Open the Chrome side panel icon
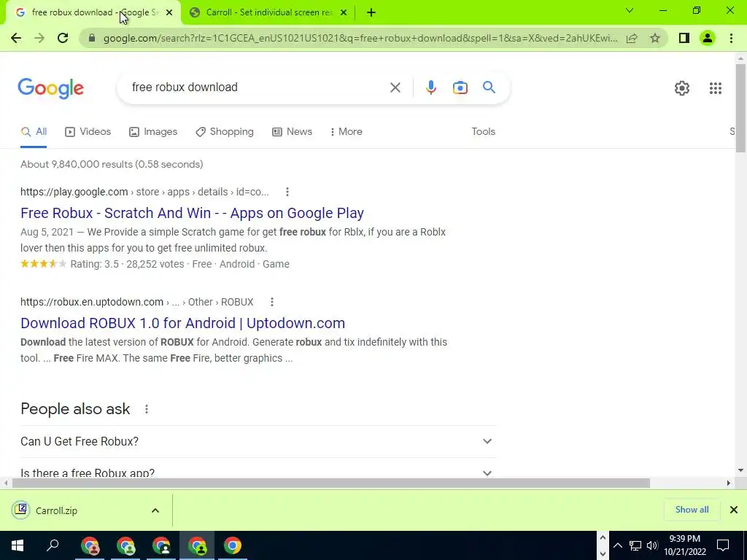 click(684, 38)
